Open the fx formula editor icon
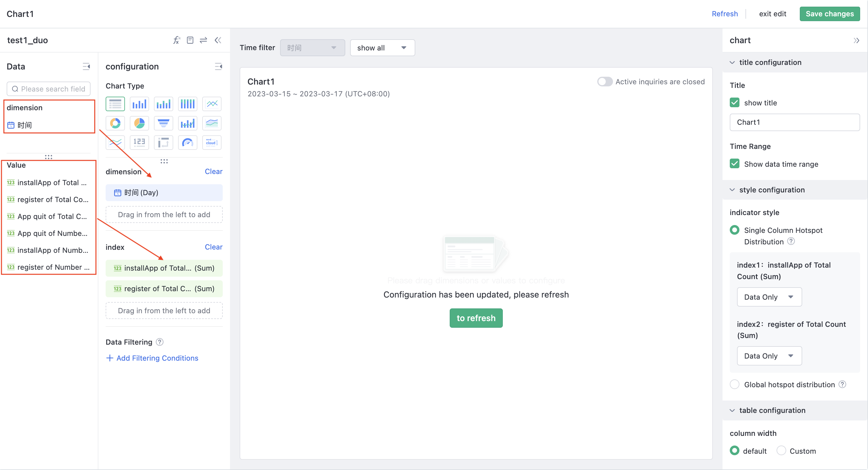 (x=177, y=40)
